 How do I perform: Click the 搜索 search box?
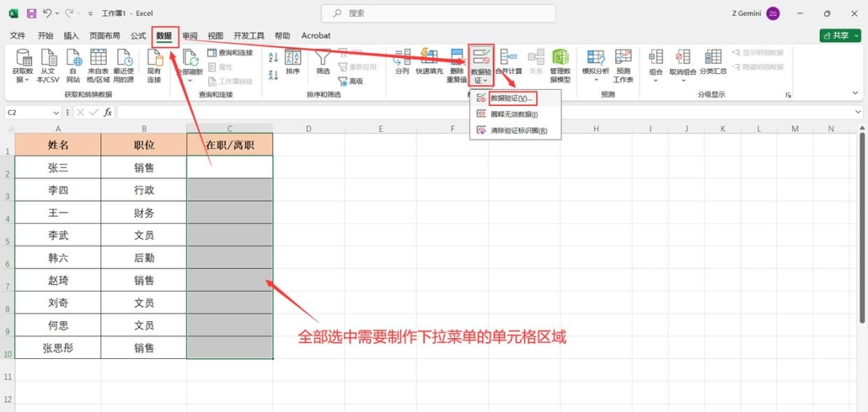pyautogui.click(x=438, y=14)
